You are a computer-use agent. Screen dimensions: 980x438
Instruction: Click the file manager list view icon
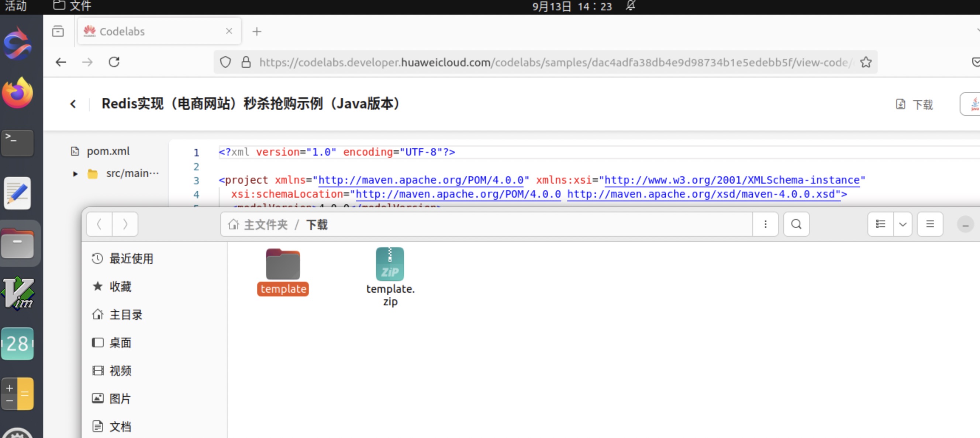880,224
